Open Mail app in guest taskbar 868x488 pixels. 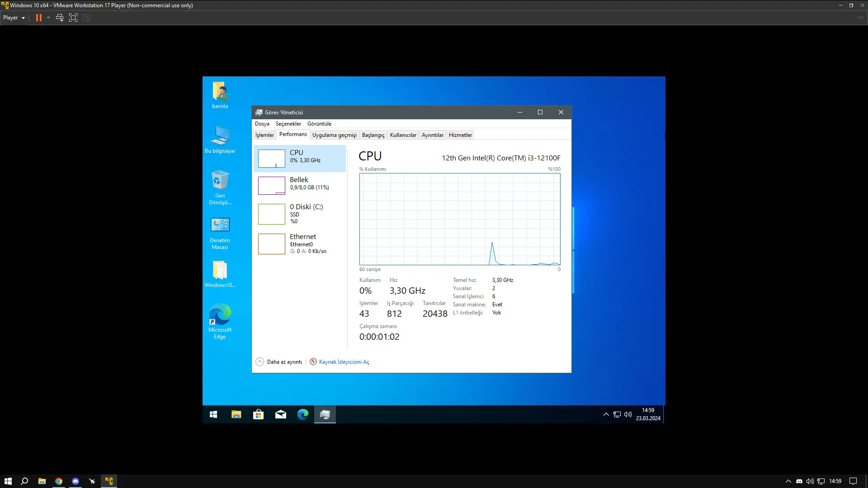(x=280, y=414)
